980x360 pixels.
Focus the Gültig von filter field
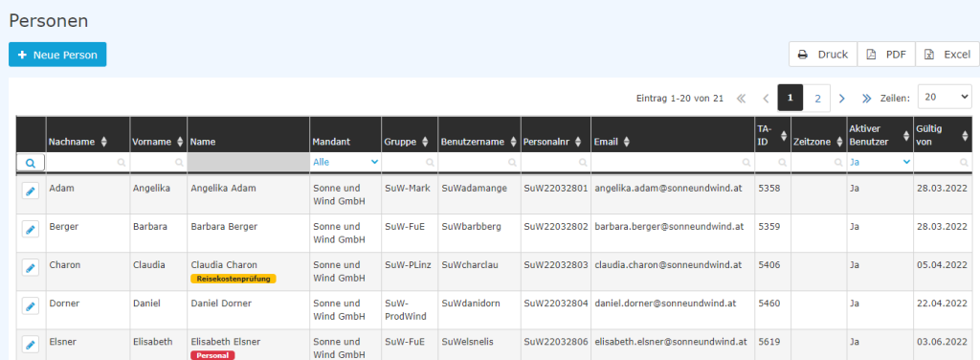pos(943,162)
